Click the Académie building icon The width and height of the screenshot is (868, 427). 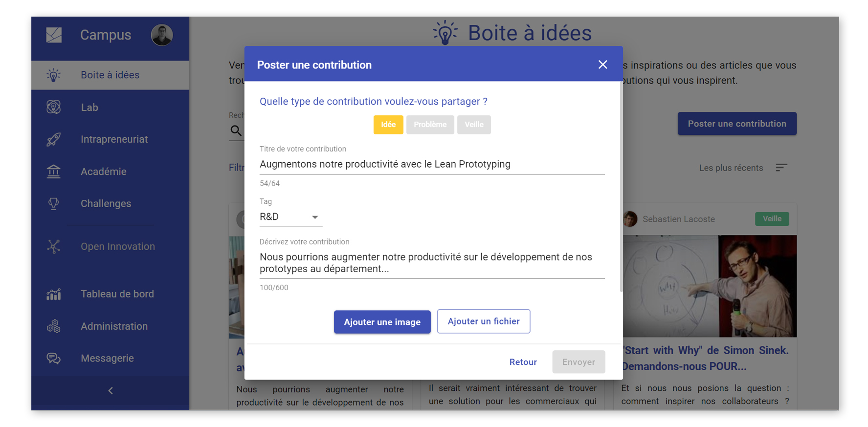pos(53,171)
